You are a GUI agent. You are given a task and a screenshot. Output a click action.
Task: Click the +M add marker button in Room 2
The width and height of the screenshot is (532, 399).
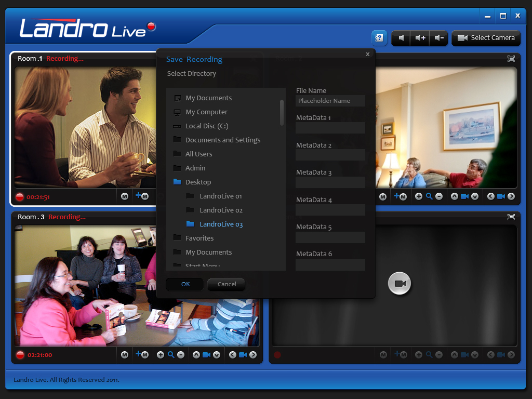(x=401, y=196)
